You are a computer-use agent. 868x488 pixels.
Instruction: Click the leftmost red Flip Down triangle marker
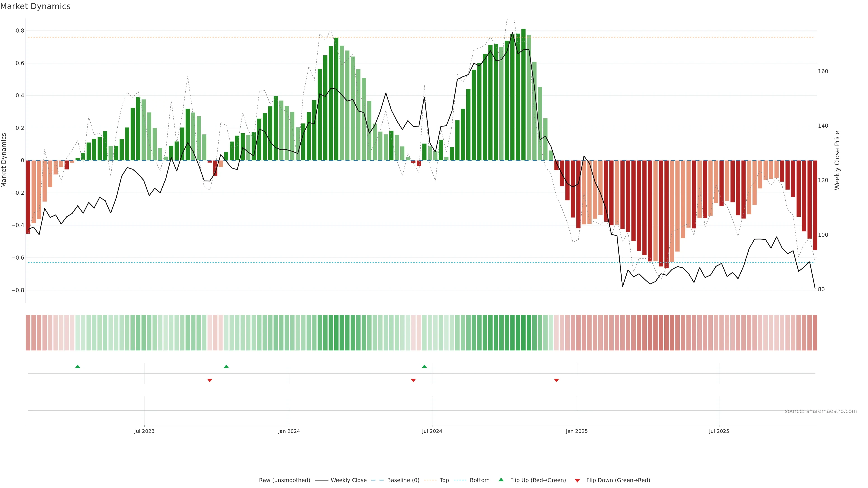[x=210, y=380]
